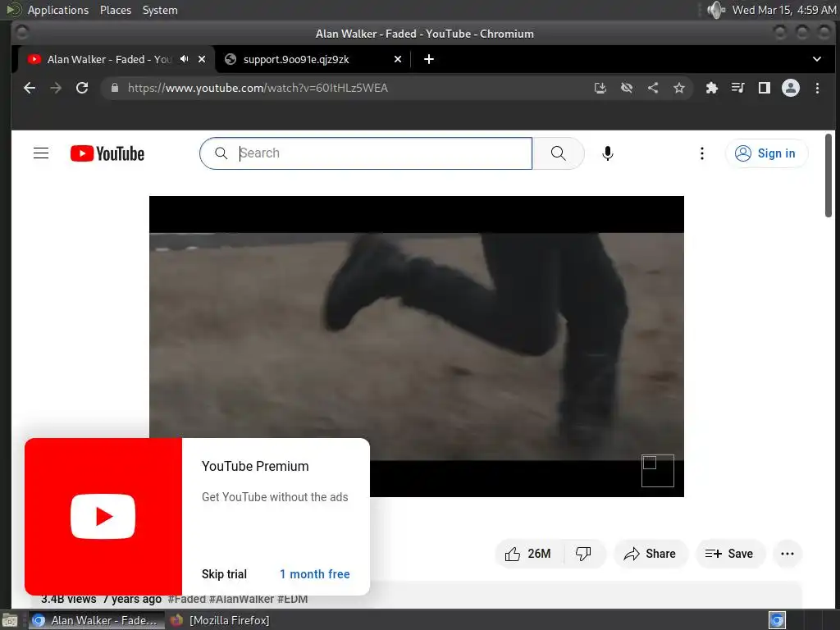
Task: Click the YouTube logo
Action: (x=107, y=153)
